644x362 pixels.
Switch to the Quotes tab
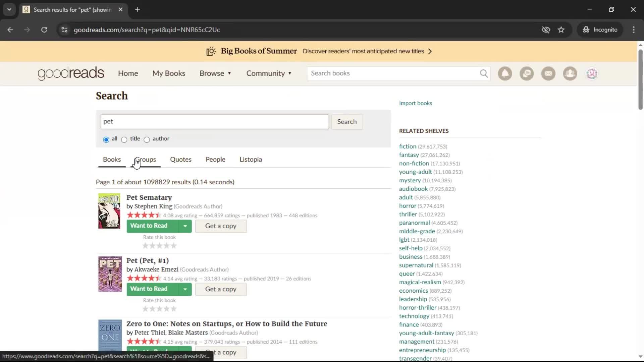coord(181,160)
